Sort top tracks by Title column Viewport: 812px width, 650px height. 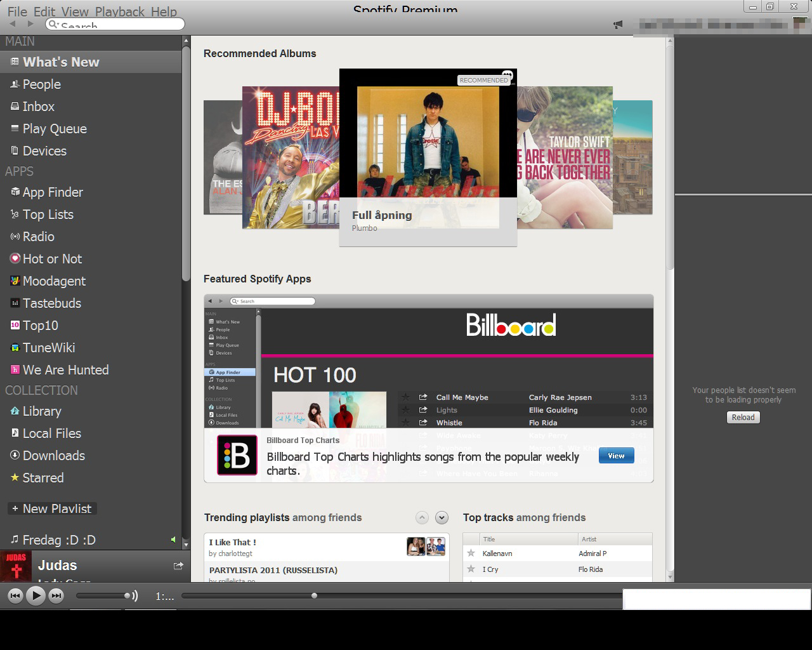[529, 539]
